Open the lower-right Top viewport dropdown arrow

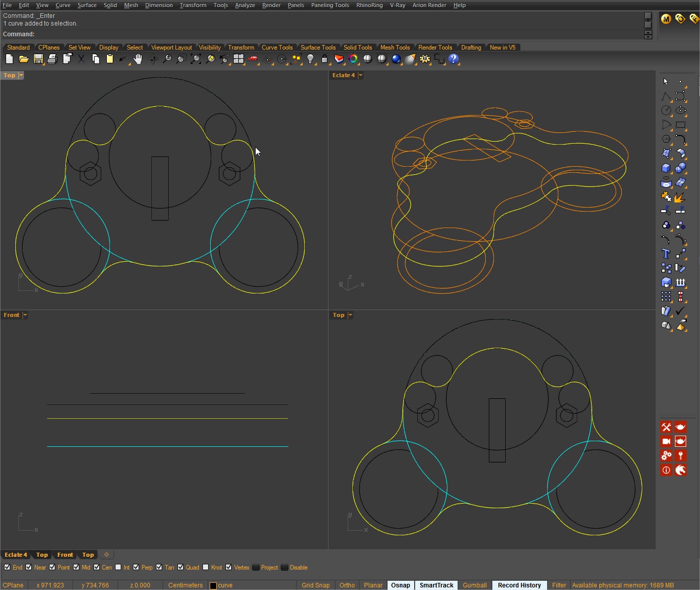pyautogui.click(x=350, y=315)
